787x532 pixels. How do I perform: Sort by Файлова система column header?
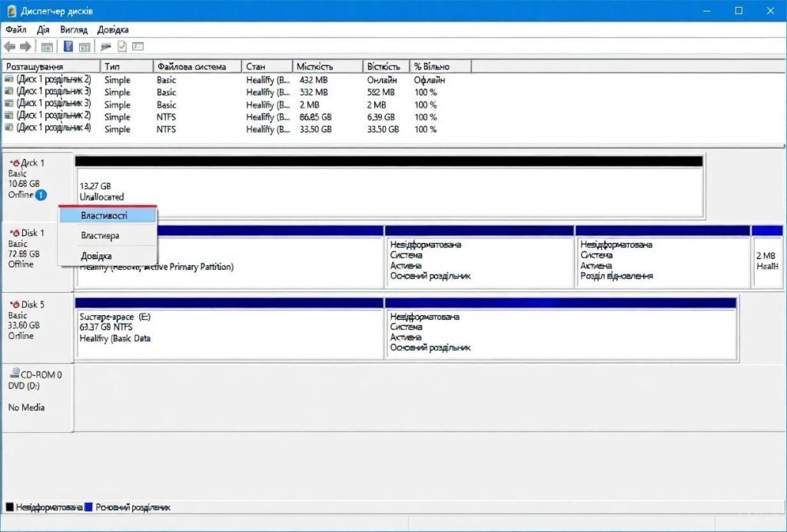point(191,67)
